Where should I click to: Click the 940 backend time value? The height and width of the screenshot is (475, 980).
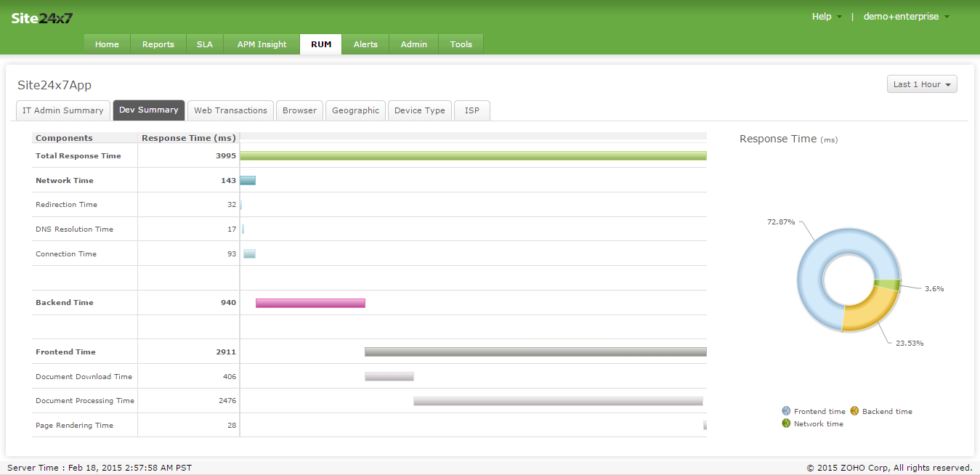[229, 303]
